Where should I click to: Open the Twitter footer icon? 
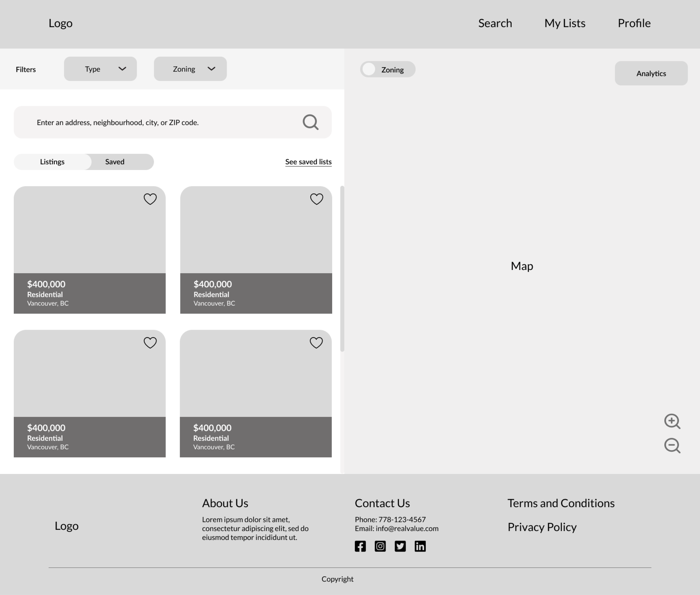pos(400,546)
